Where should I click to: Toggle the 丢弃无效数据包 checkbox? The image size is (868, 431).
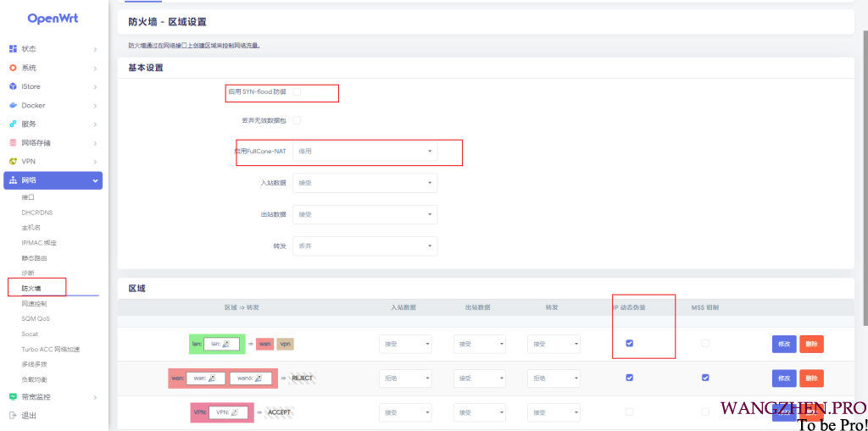(297, 121)
